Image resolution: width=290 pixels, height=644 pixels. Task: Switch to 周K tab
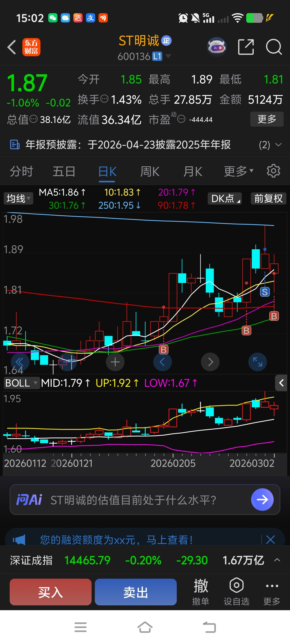click(150, 172)
